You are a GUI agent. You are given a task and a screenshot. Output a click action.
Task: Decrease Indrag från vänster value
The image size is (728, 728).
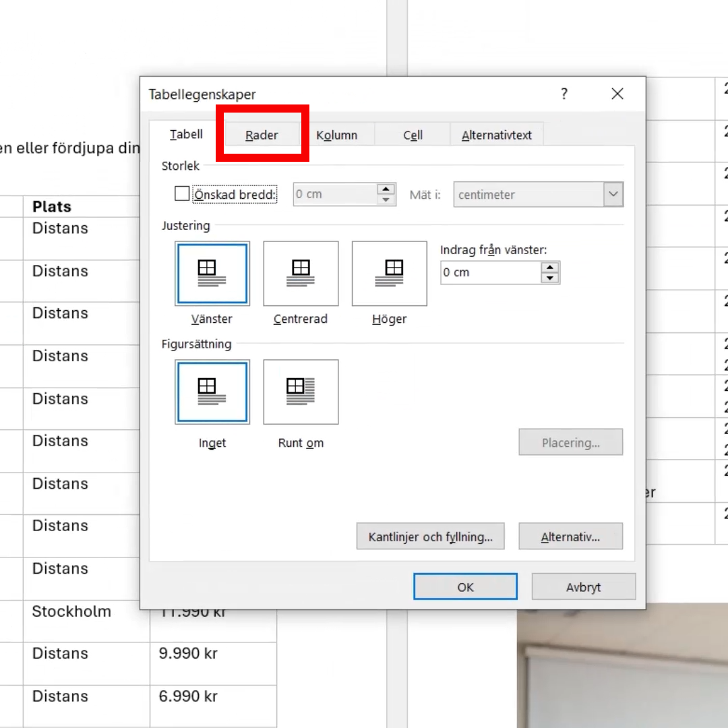pos(551,278)
